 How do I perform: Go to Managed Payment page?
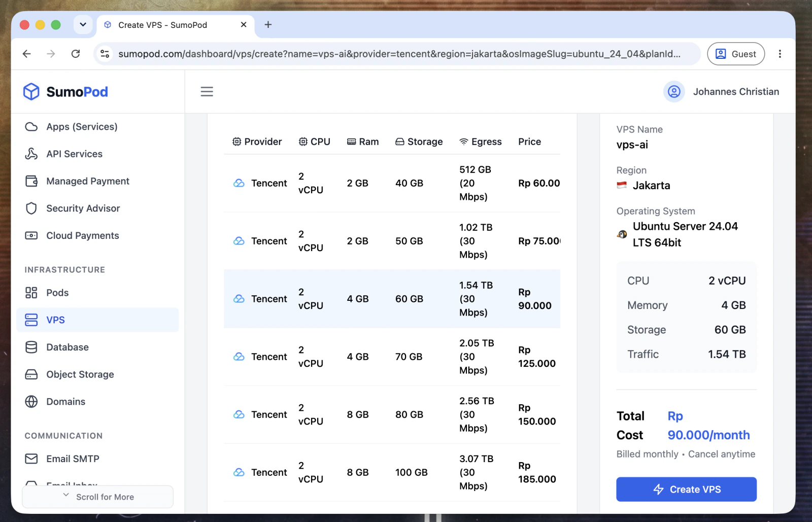coord(97,181)
